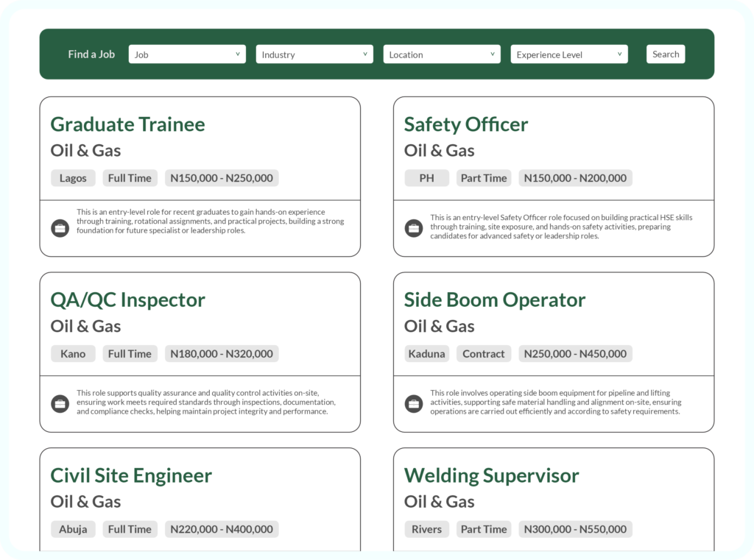Viewport: 754px width, 560px height.
Task: Click the N180,000 - N320,000 salary tag
Action: pos(222,354)
